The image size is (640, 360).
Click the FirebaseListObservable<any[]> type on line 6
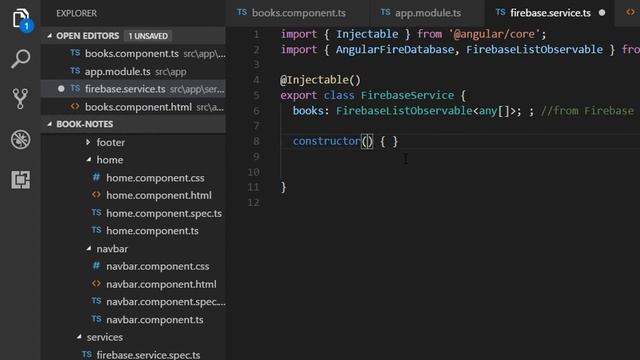[425, 111]
